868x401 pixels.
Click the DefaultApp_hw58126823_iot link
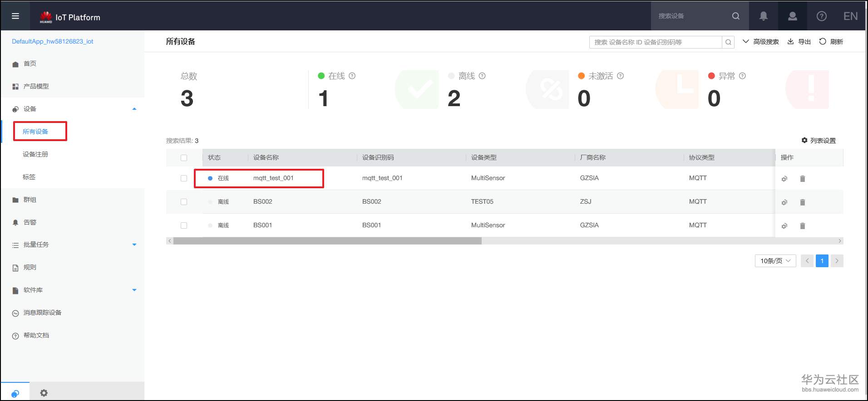pyautogui.click(x=53, y=41)
